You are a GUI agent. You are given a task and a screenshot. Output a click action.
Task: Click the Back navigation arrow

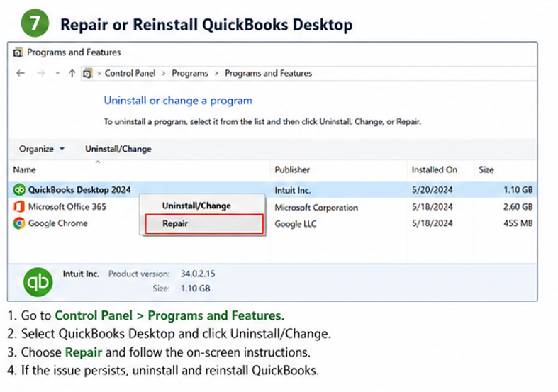coord(21,73)
